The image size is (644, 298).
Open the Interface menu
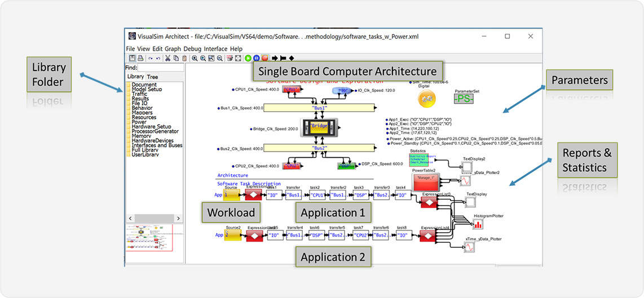216,48
